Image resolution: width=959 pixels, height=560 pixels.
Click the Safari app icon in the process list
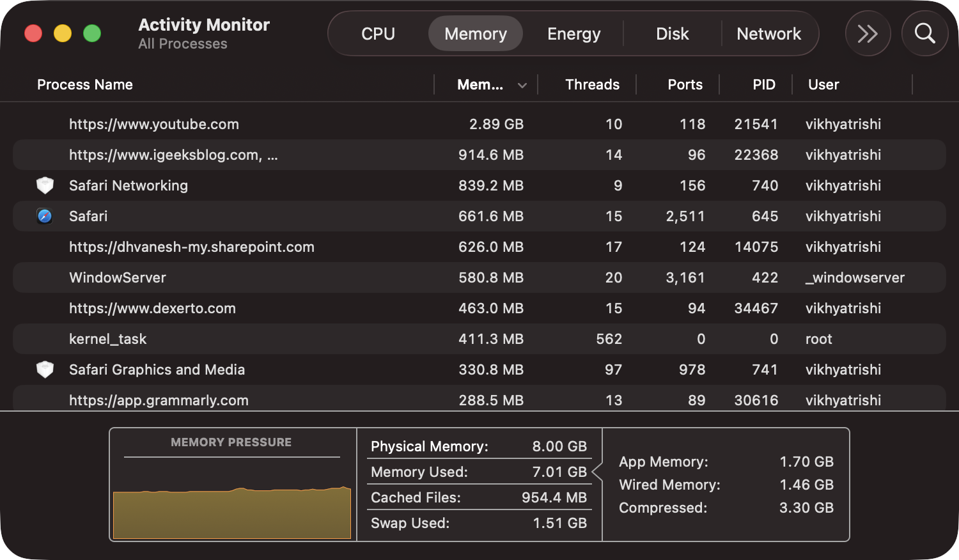[x=44, y=216]
